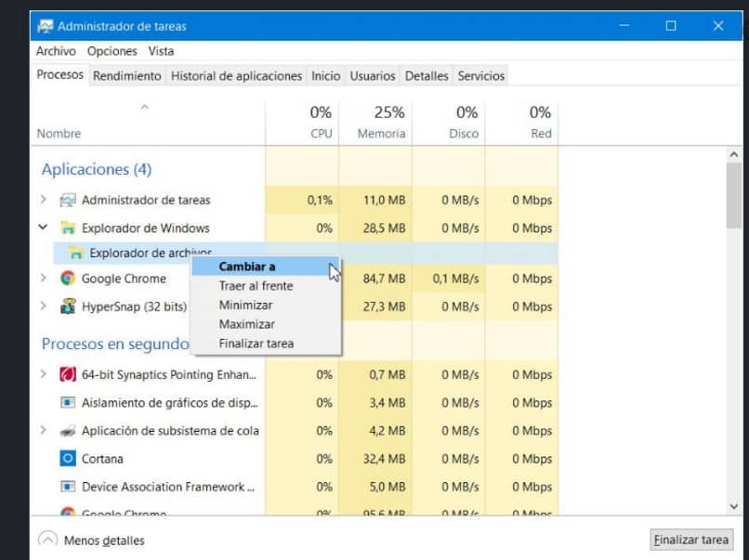Open the Vista menu
The width and height of the screenshot is (749, 560).
pyautogui.click(x=161, y=51)
